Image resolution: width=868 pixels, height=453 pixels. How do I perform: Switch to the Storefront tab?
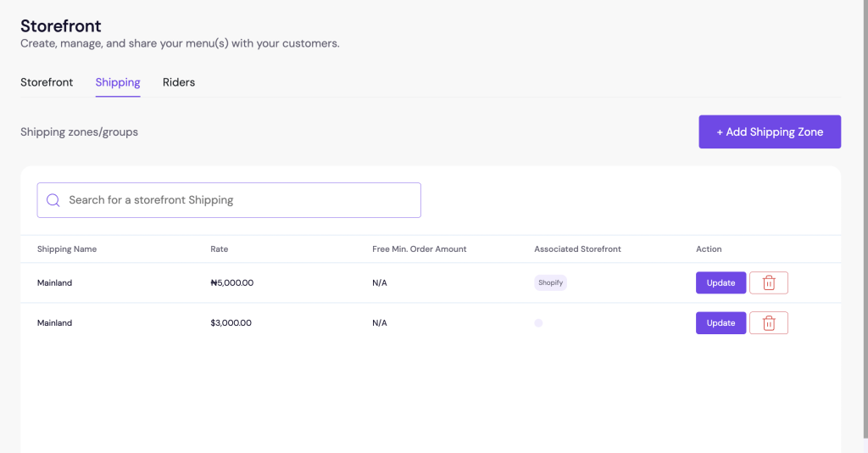click(47, 82)
